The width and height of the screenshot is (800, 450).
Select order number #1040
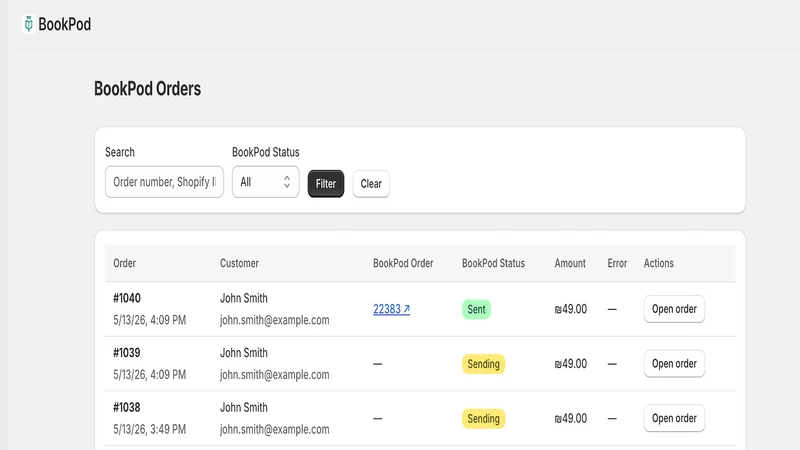point(127,298)
